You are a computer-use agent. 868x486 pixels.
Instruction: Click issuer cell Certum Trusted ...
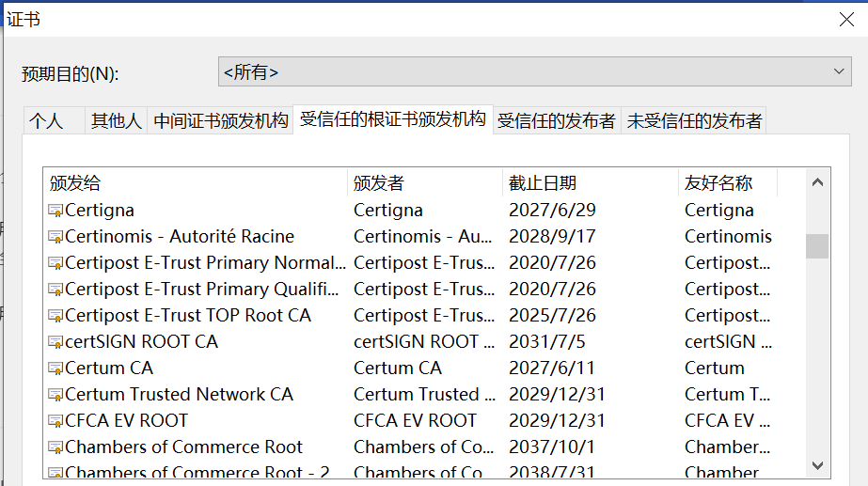(x=424, y=394)
